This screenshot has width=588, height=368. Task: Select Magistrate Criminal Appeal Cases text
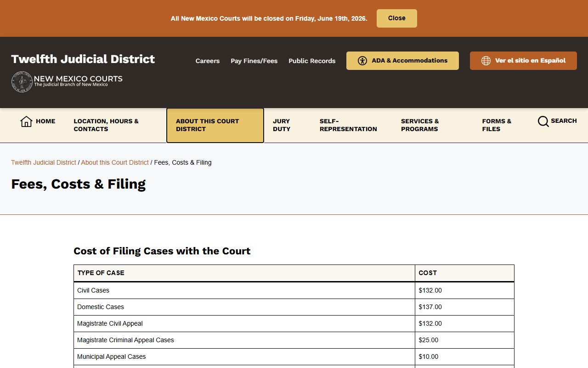[x=125, y=340]
